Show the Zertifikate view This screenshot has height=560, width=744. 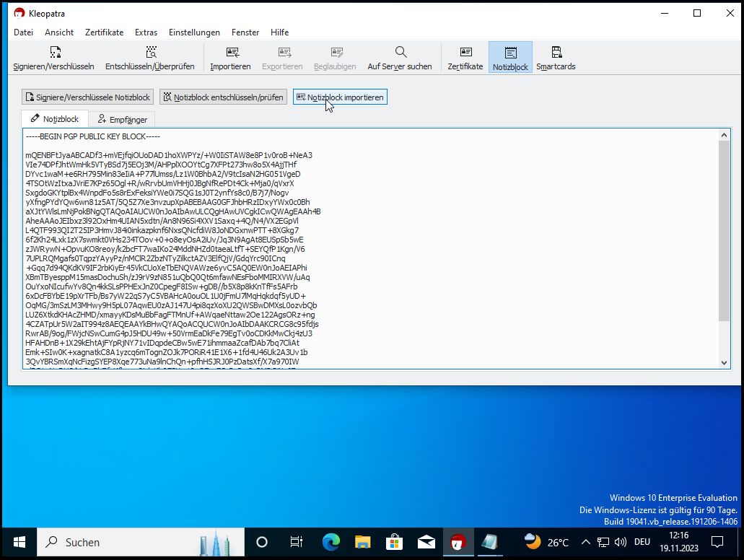(x=465, y=58)
